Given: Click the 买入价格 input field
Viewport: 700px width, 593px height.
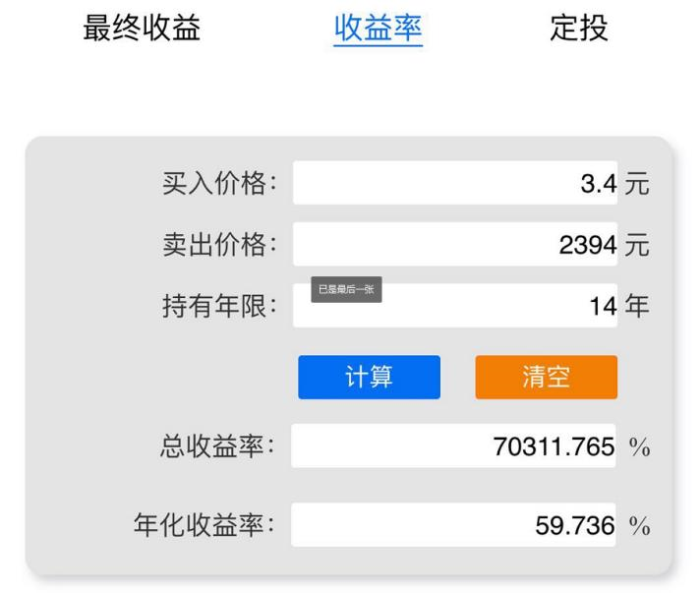Looking at the screenshot, I should tap(454, 183).
